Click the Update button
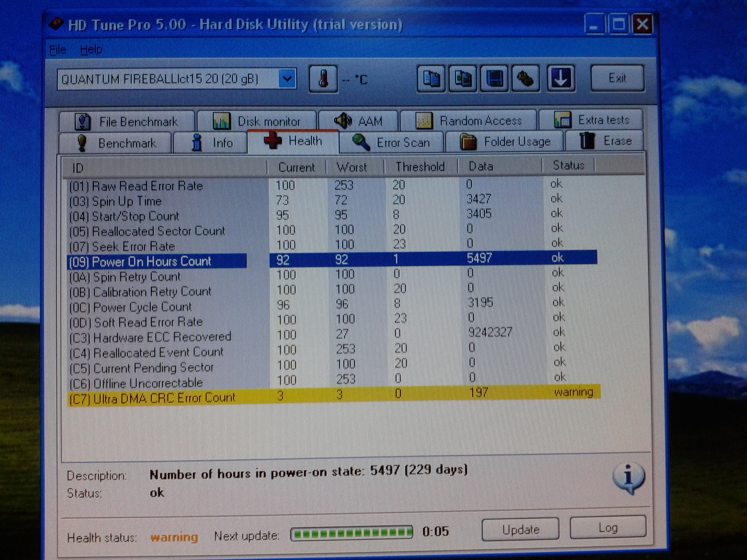The image size is (747, 560). tap(520, 529)
